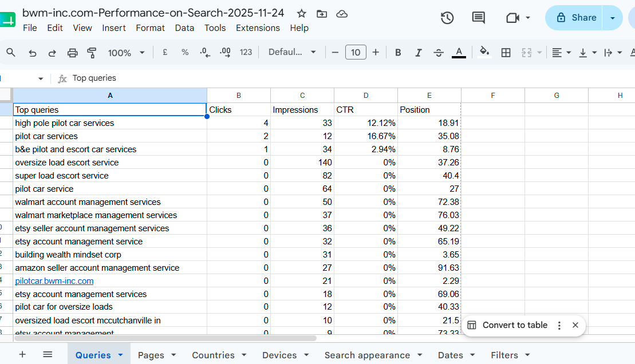The image size is (635, 364).
Task: Expand the Meet call options arrow
Action: tap(528, 18)
